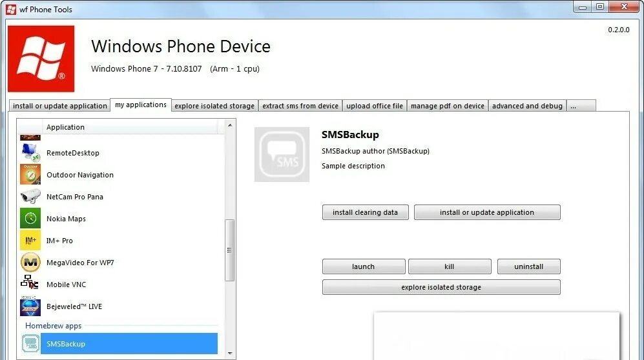Click install or update application button

[x=487, y=212]
